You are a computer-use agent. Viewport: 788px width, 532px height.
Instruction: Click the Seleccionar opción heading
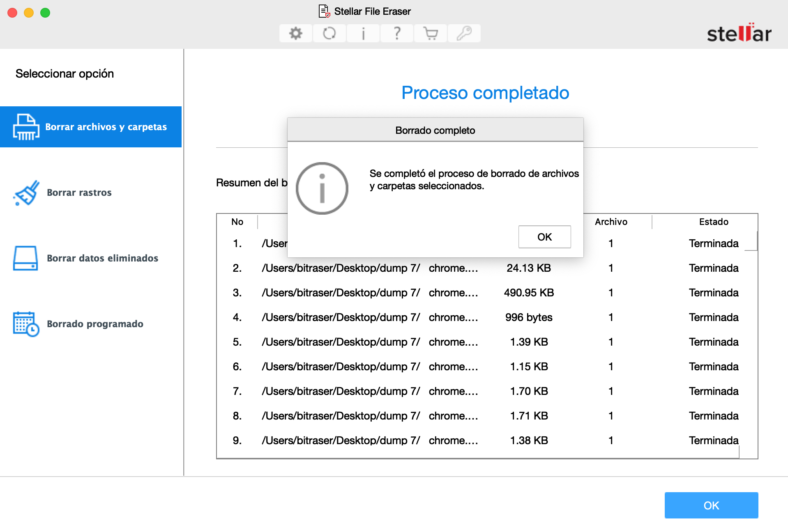(x=65, y=73)
